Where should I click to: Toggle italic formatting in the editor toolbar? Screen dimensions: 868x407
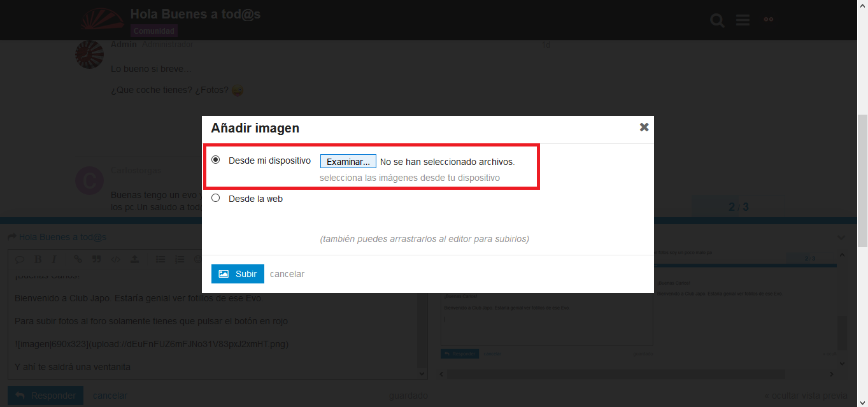point(54,259)
